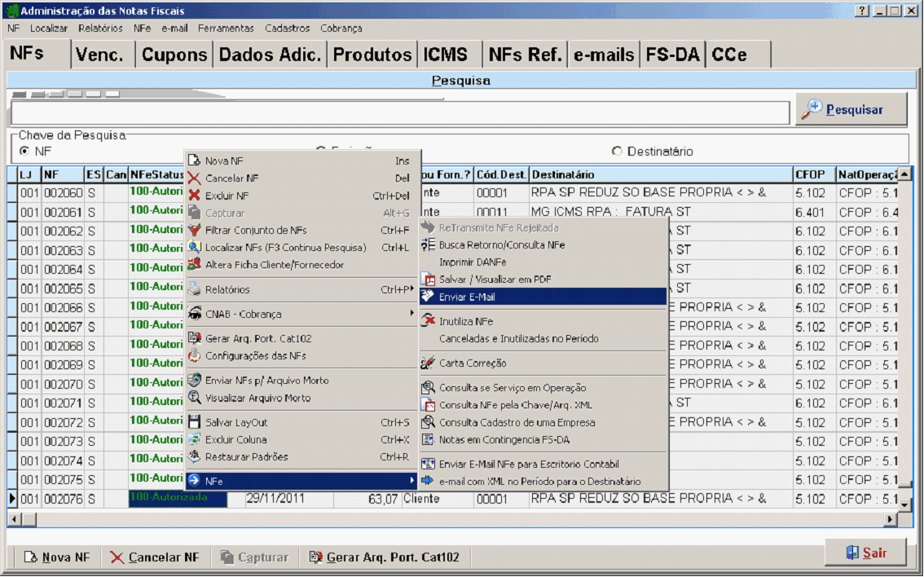Click the Inutiliza NFe icon
924x577 pixels.
[x=428, y=321]
